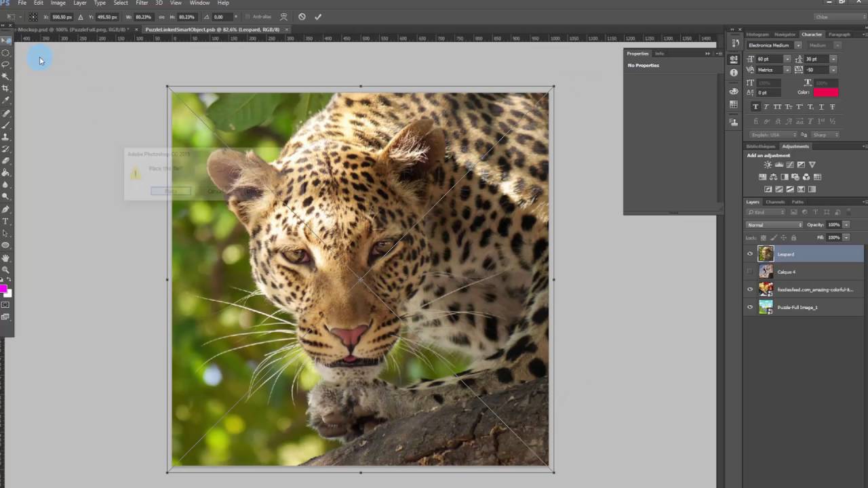Select the Eyedropper tool
The width and height of the screenshot is (868, 488).
point(5,100)
